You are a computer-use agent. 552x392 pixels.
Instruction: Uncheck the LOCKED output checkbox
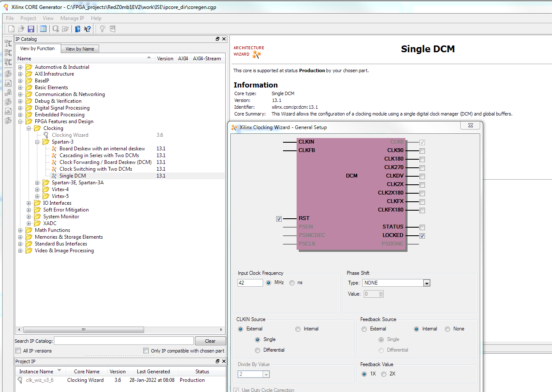click(422, 236)
